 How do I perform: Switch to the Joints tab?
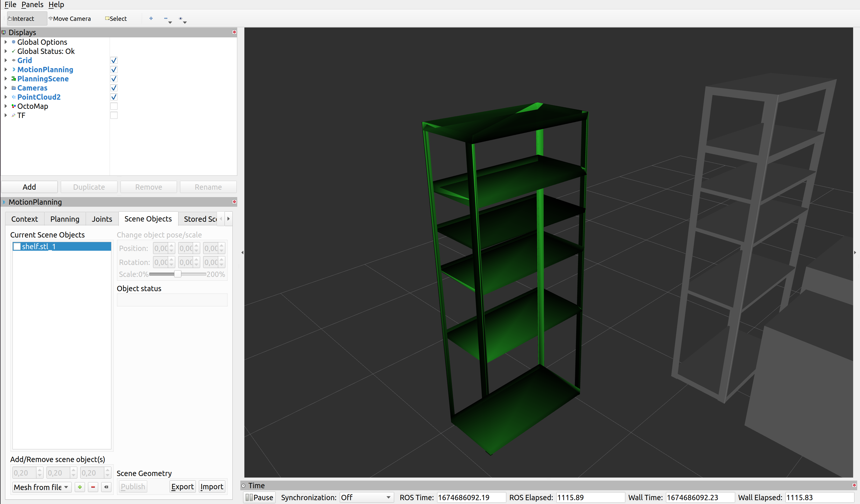click(x=102, y=219)
